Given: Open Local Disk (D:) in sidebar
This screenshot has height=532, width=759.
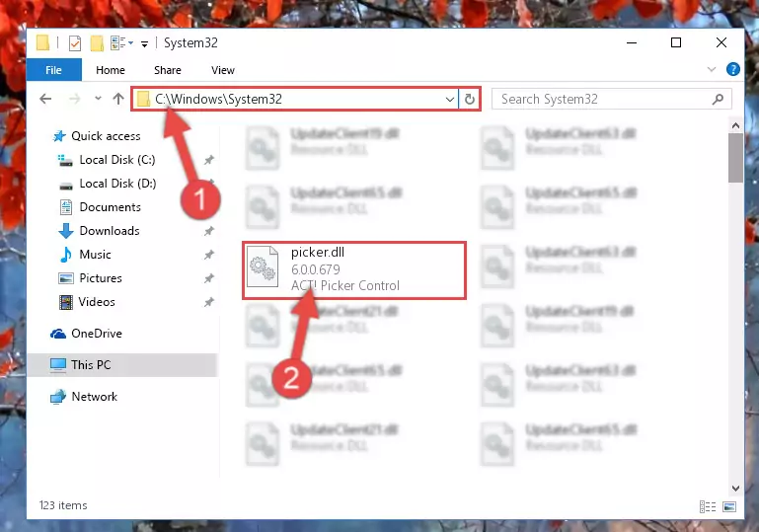Looking at the screenshot, I should (x=117, y=184).
